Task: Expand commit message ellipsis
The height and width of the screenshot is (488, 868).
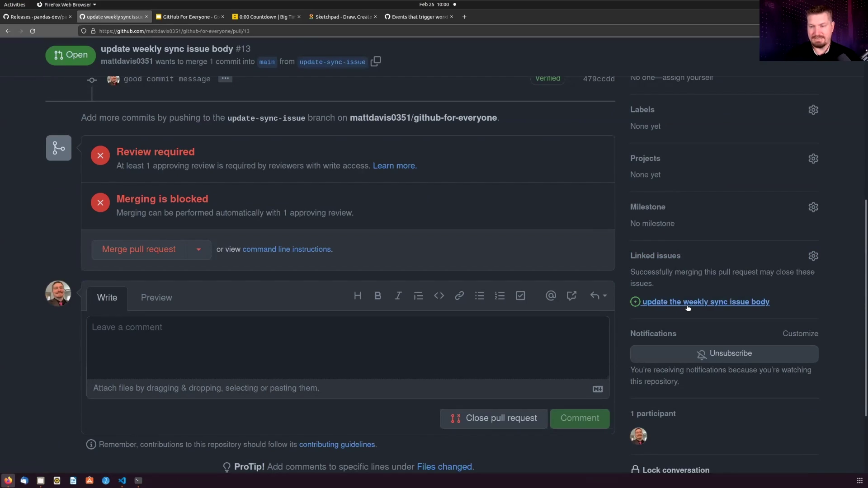Action: [225, 79]
